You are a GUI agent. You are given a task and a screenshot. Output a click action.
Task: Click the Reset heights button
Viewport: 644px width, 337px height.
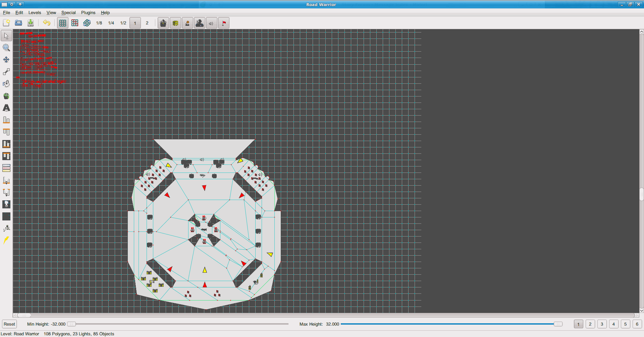(x=9, y=324)
